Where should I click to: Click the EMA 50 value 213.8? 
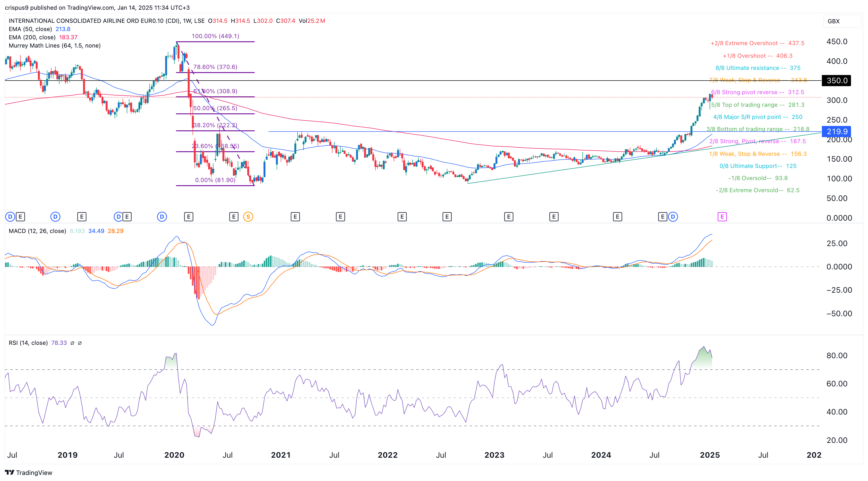(63, 29)
